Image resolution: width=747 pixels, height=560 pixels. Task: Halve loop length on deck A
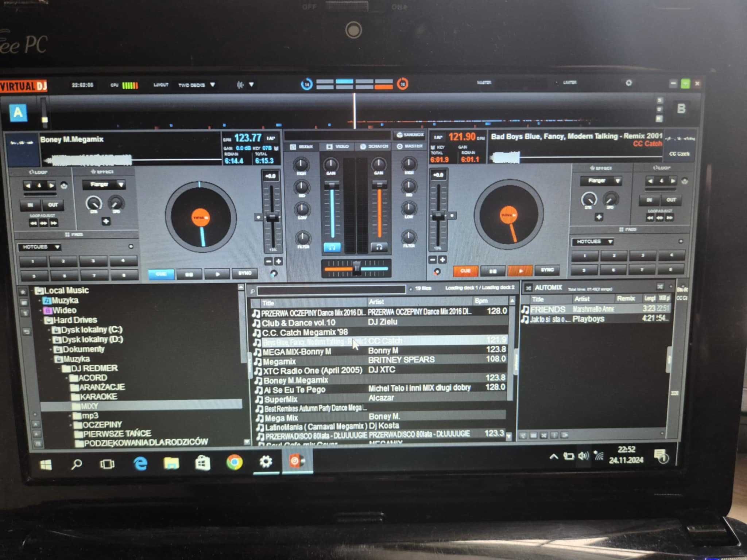click(28, 185)
